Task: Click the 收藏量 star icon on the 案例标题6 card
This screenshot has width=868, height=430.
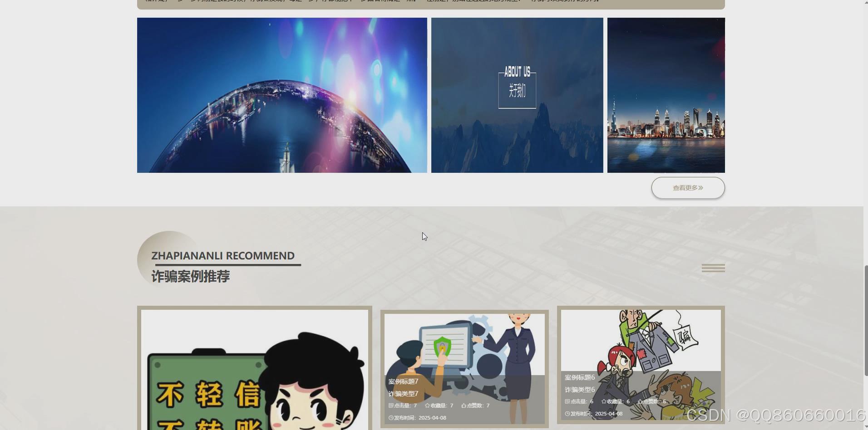Action: pos(604,401)
